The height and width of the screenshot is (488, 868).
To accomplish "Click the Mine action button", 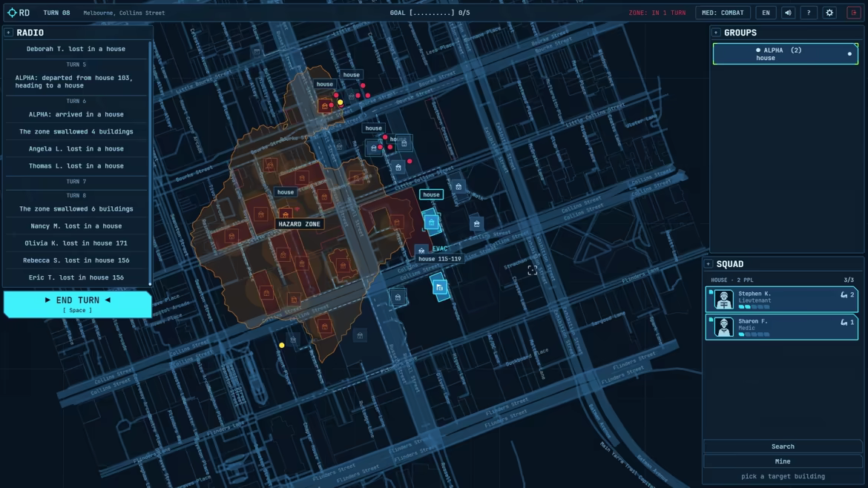I will click(x=783, y=461).
